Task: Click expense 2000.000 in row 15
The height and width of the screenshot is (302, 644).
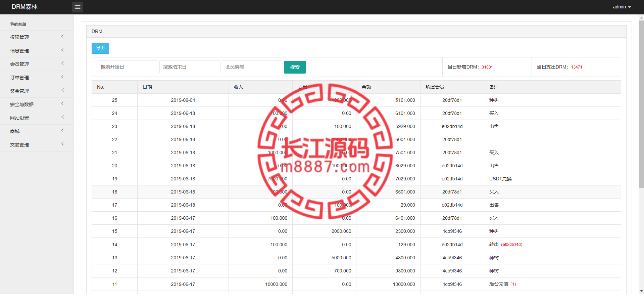Action: click(341, 231)
